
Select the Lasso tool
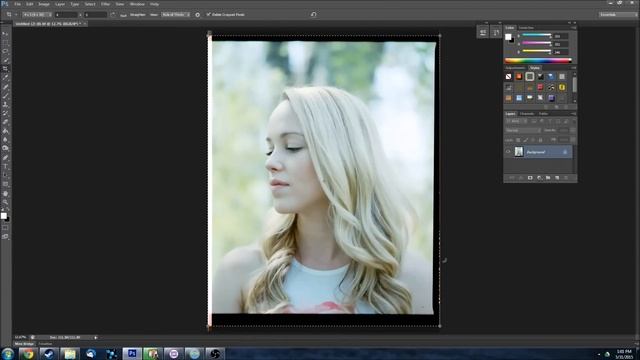coord(5,51)
